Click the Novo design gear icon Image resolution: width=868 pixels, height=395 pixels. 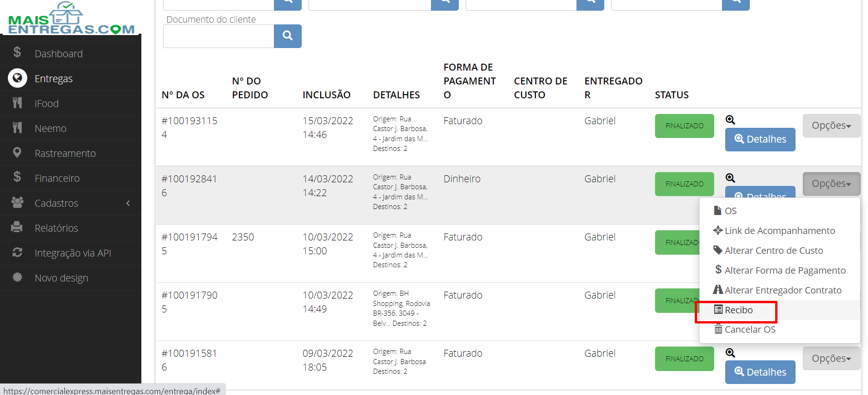(x=17, y=277)
